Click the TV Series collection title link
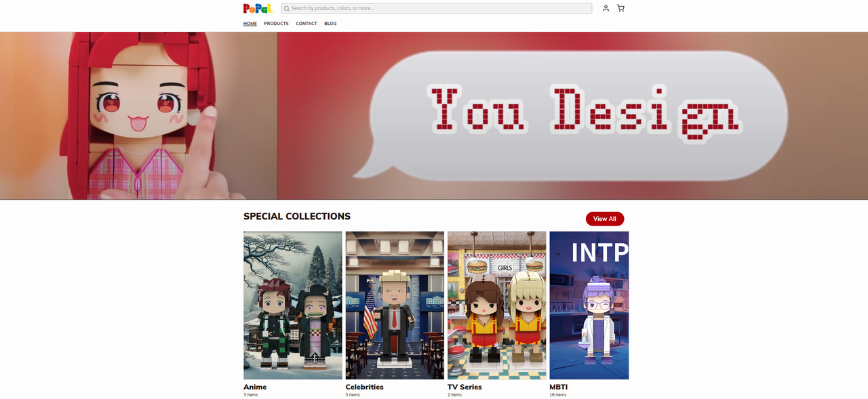The image size is (868, 399). pos(465,387)
